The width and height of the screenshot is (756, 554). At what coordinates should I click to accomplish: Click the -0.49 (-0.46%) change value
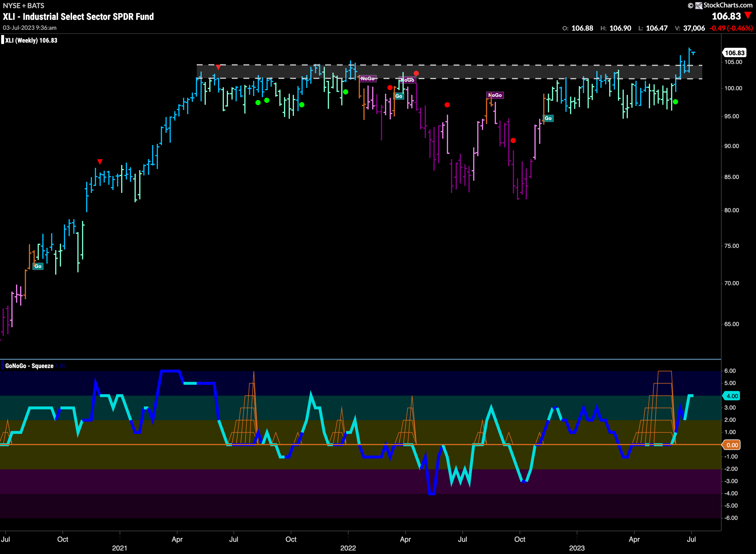731,28
